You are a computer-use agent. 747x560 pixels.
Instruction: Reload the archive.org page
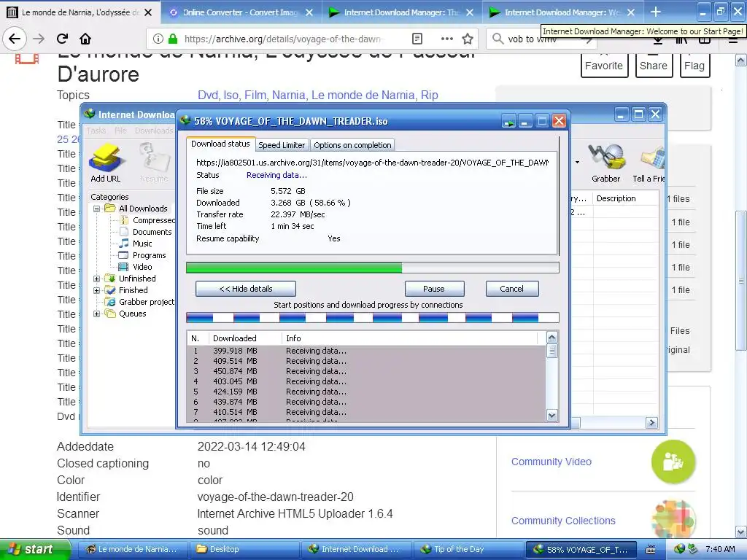[x=62, y=39]
